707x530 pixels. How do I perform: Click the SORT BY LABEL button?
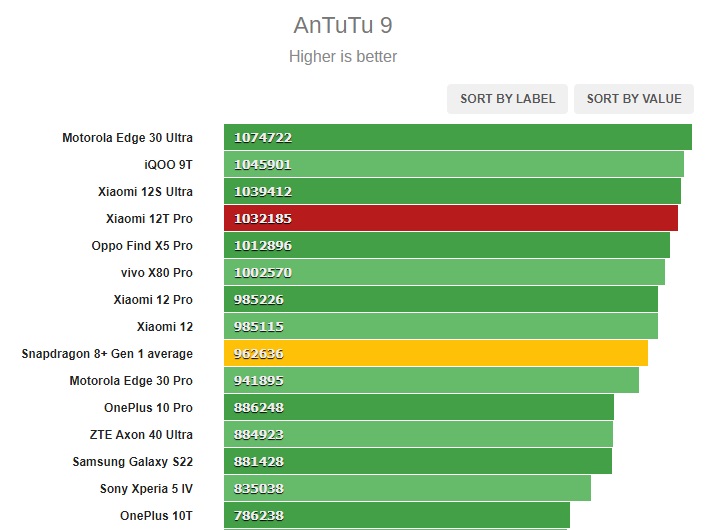pyautogui.click(x=507, y=99)
